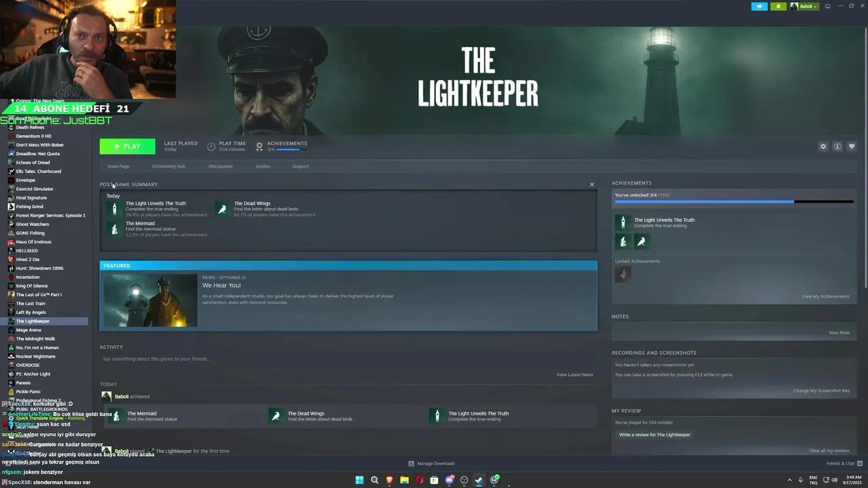The image size is (868, 488).
Task: Close the Post-Game Summary panel
Action: click(x=592, y=184)
